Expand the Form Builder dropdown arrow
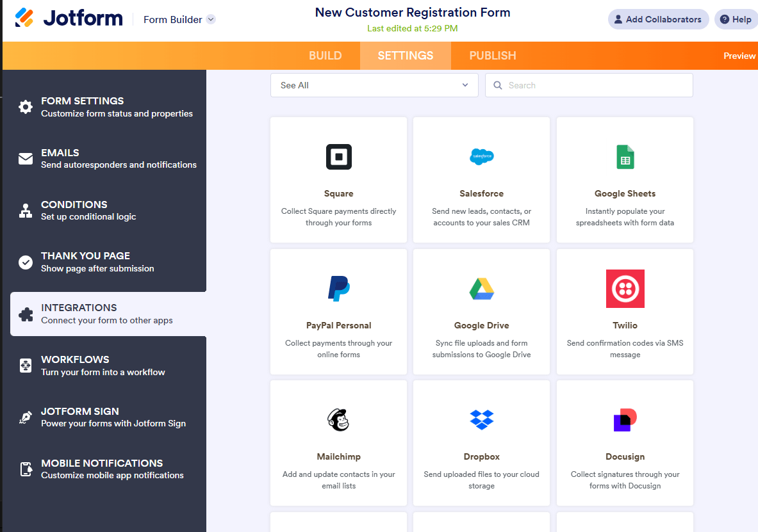The width and height of the screenshot is (758, 532). point(211,19)
